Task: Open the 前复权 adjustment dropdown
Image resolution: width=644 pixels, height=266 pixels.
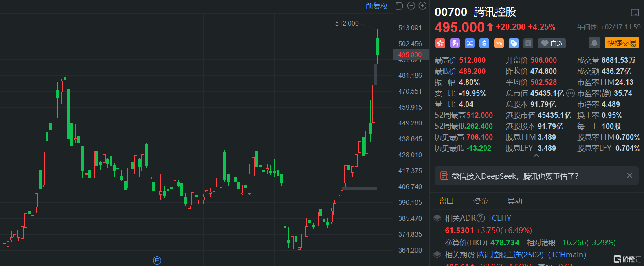Action: 377,6
